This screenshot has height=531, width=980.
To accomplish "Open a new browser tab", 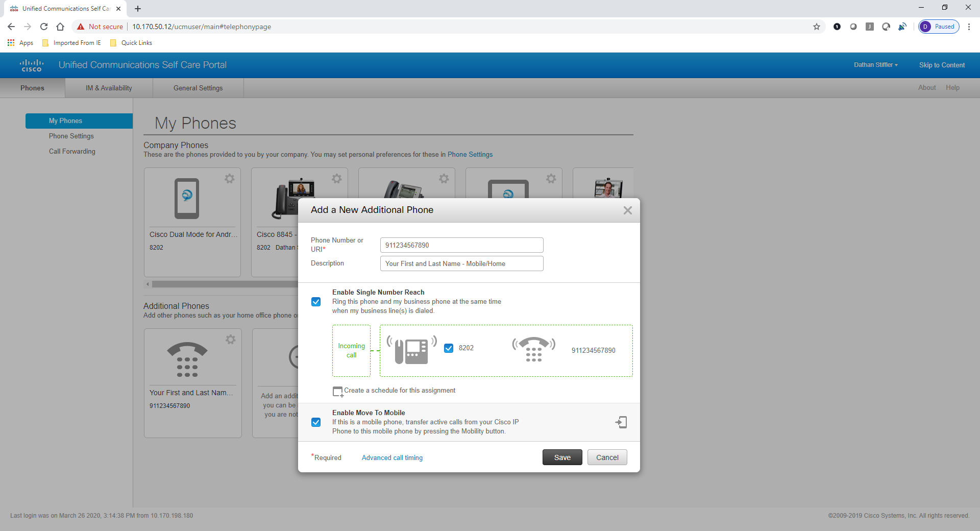I will point(138,9).
